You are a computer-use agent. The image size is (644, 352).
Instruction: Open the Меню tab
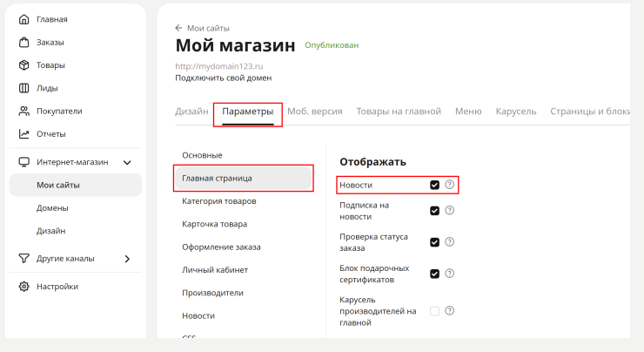(468, 112)
